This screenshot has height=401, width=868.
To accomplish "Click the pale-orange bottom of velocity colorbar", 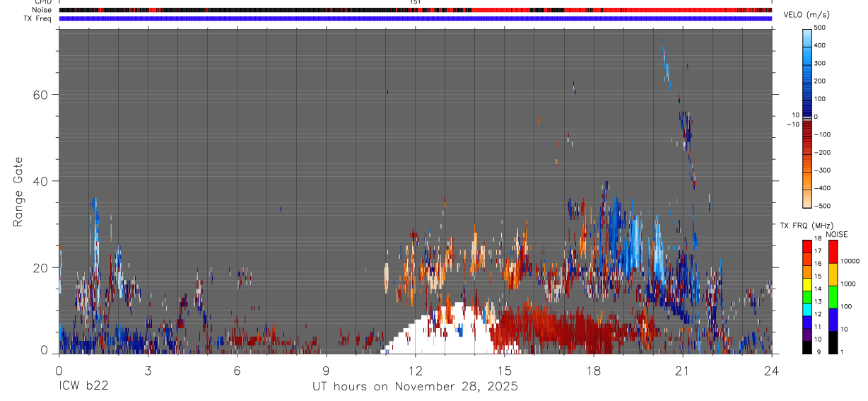I will click(x=807, y=197).
